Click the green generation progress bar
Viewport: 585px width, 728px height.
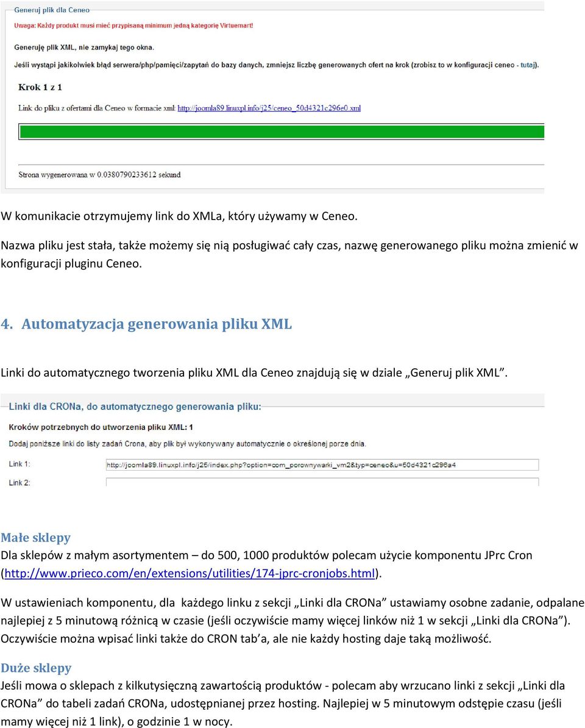click(x=282, y=132)
